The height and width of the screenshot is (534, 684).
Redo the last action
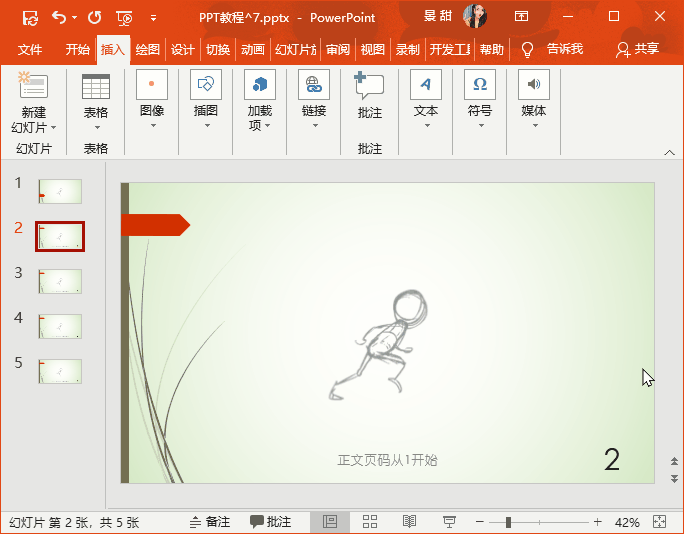(94, 17)
